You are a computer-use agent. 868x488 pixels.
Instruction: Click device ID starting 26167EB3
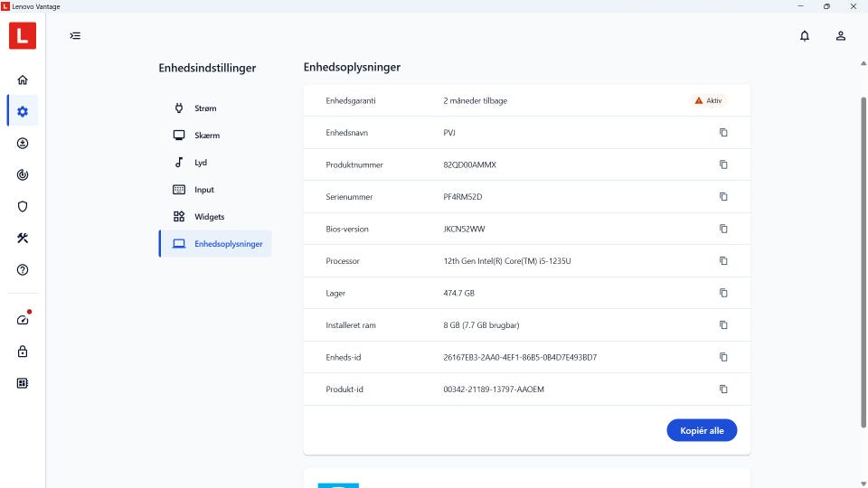point(520,358)
